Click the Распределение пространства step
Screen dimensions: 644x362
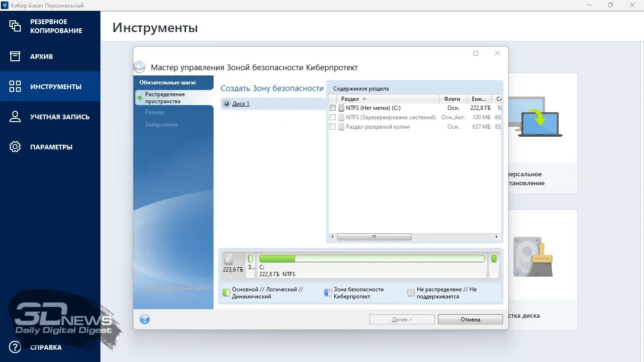pyautogui.click(x=174, y=98)
